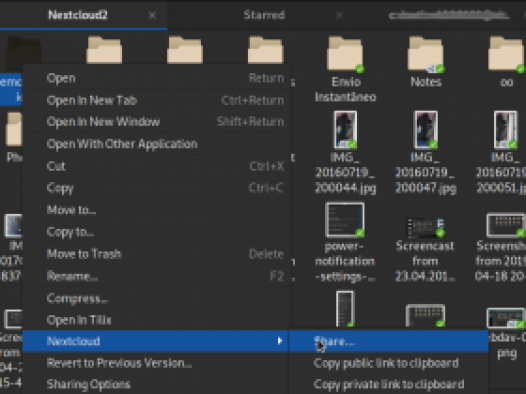Screen dimensions: 526x394
Task: Close the Nextcloud2 tab
Action: pos(152,15)
